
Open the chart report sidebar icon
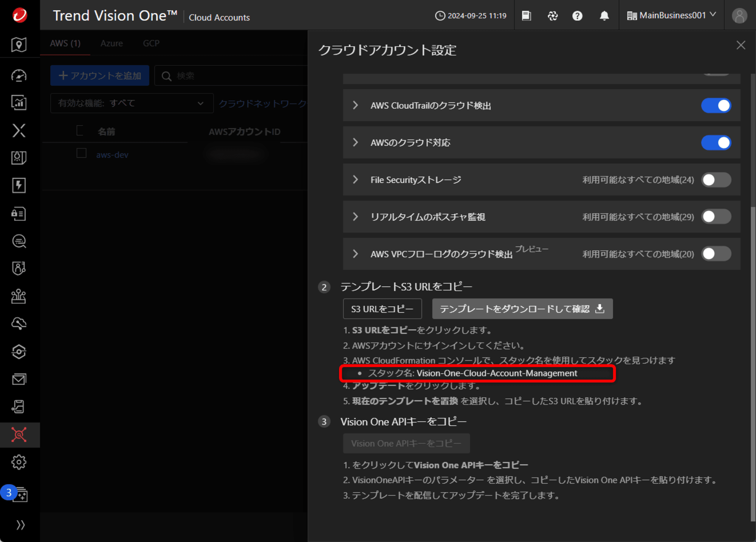click(19, 102)
